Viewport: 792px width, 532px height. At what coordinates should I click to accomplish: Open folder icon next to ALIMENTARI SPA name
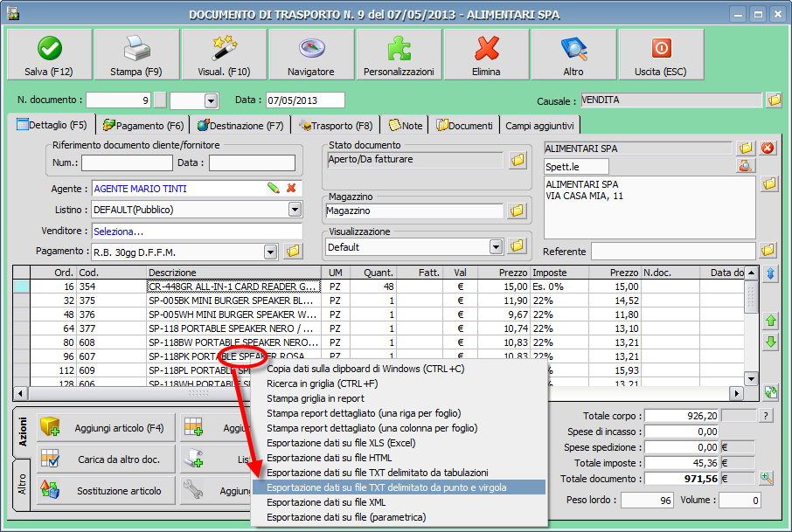tap(746, 148)
